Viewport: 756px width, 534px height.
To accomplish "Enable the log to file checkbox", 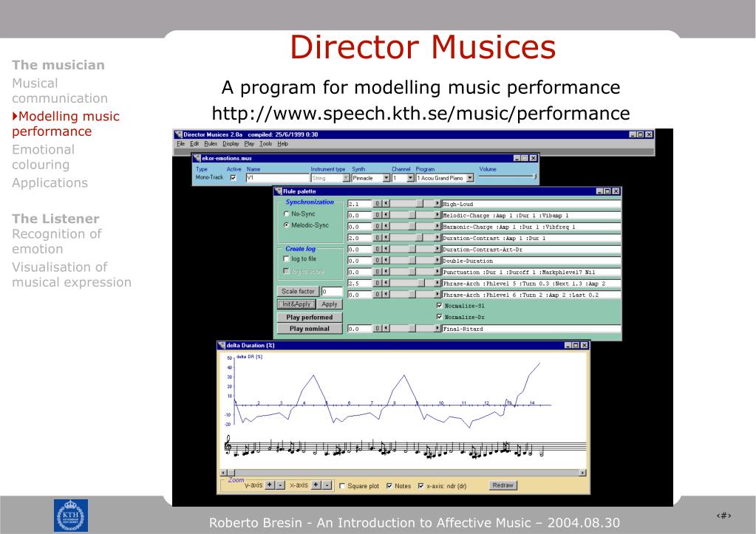I will pyautogui.click(x=287, y=259).
